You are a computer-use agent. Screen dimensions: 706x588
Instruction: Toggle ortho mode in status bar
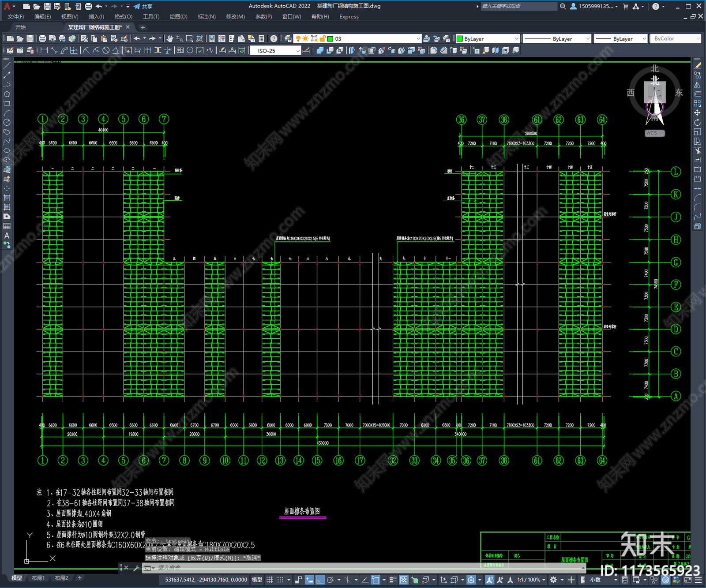(320, 580)
